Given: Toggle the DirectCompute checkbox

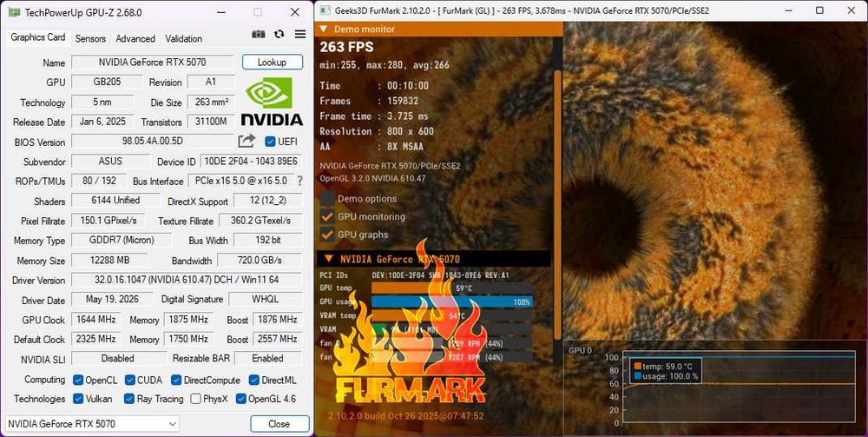Looking at the screenshot, I should pyautogui.click(x=176, y=380).
